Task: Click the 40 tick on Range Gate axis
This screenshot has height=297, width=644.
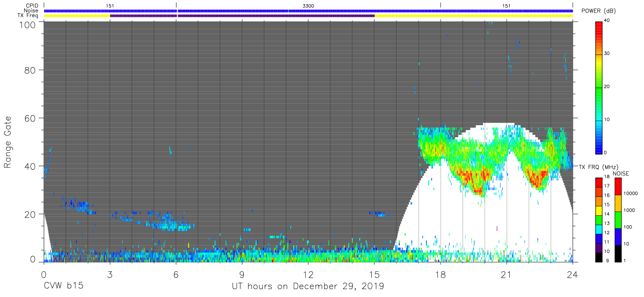Action: (x=30, y=166)
